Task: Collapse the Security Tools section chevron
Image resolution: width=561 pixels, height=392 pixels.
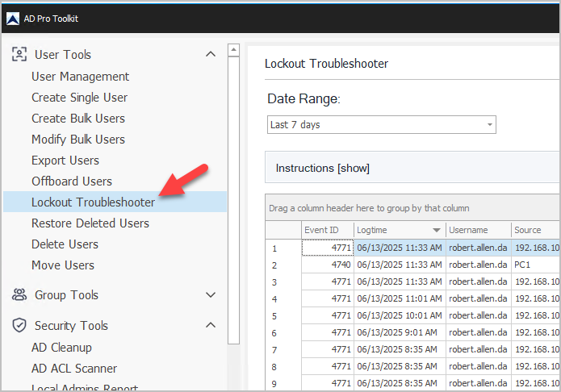Action: (x=211, y=325)
